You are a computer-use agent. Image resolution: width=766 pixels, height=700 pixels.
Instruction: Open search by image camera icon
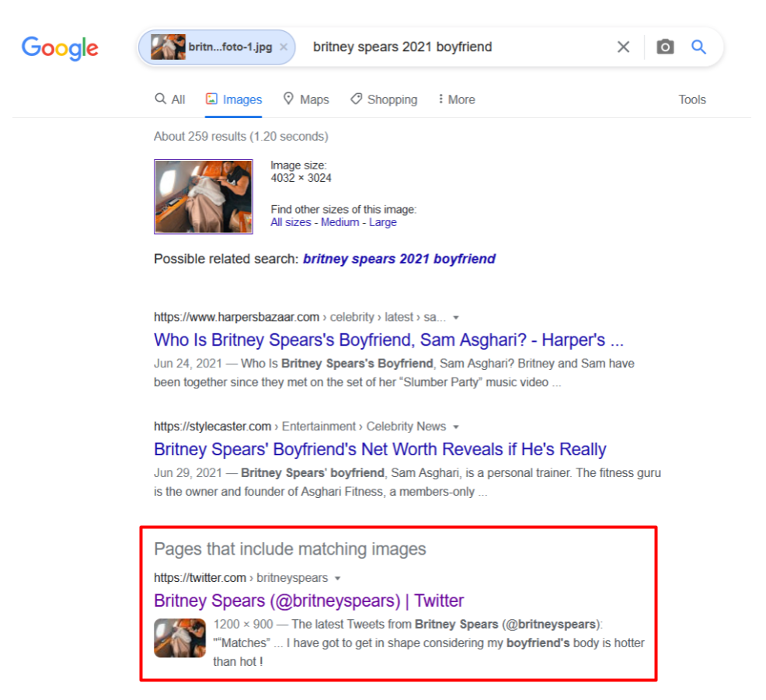[x=665, y=47]
